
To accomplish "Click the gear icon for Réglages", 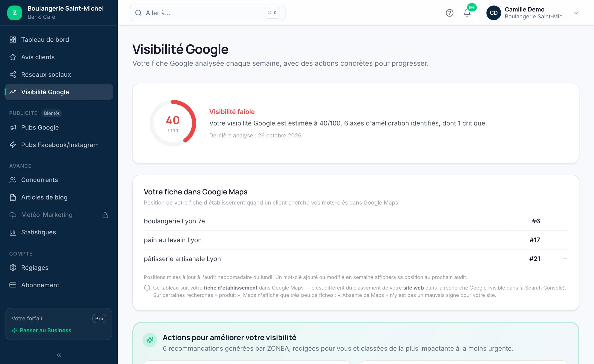I will click(x=13, y=267).
